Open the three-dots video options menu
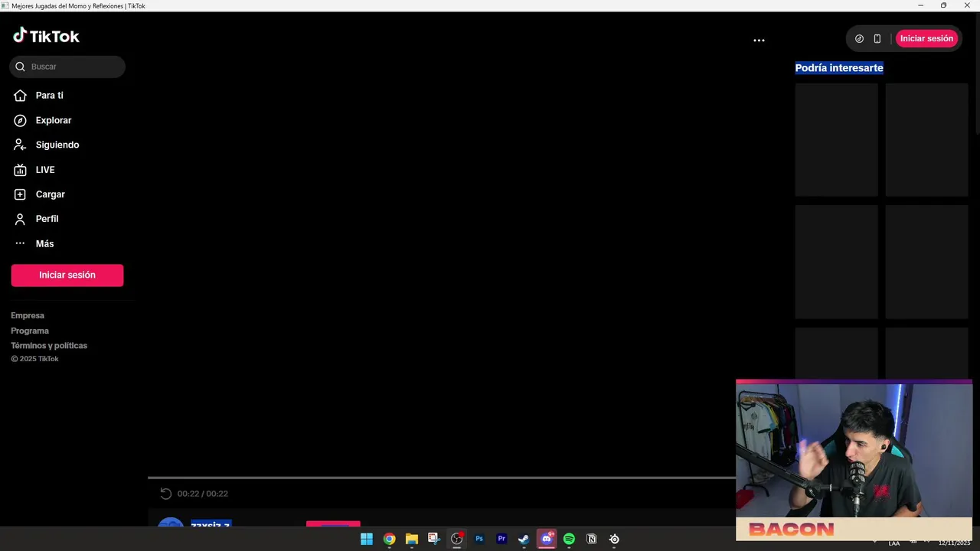Viewport: 980px width, 551px height. (759, 40)
